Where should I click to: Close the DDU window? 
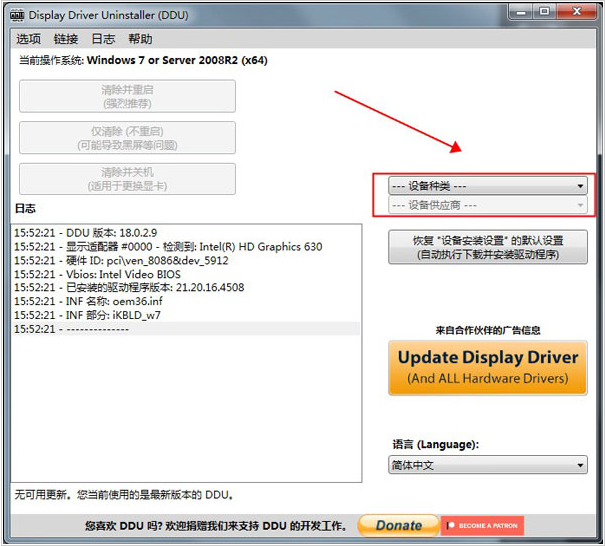tap(577, 12)
